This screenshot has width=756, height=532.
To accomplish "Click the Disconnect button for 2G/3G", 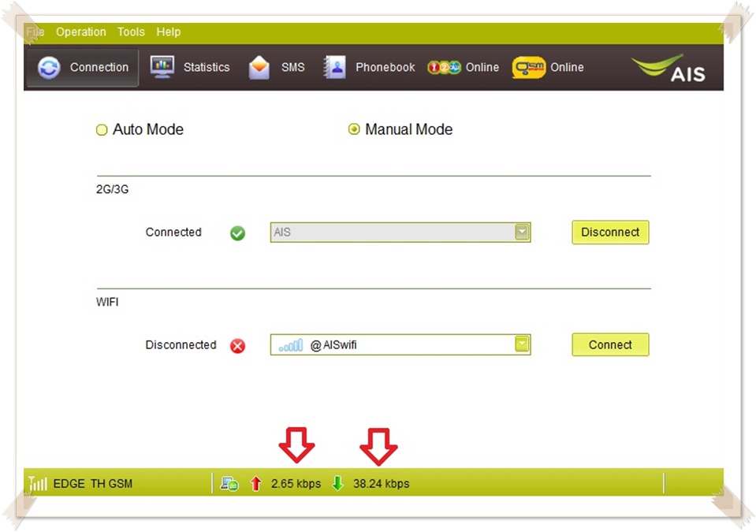I will point(610,233).
